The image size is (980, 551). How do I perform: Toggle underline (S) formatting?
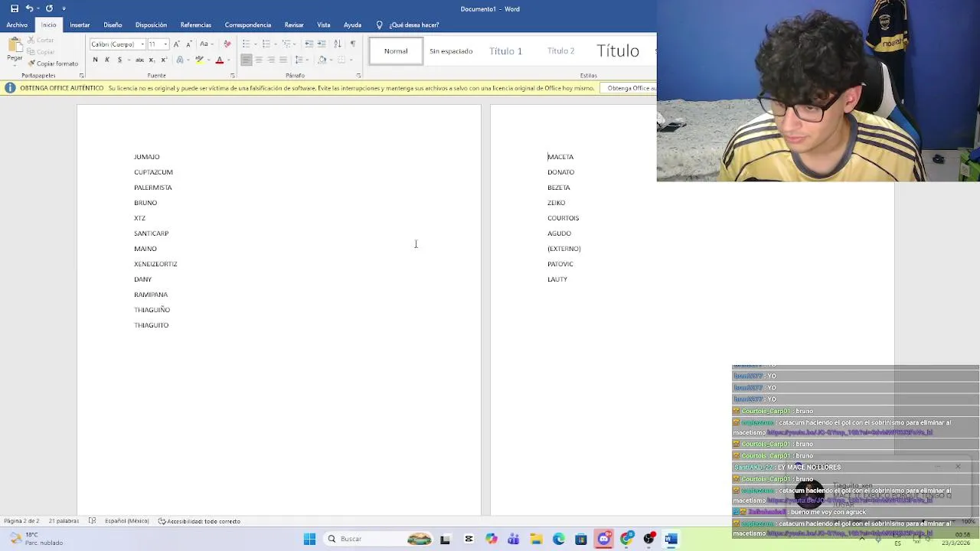[x=119, y=60]
